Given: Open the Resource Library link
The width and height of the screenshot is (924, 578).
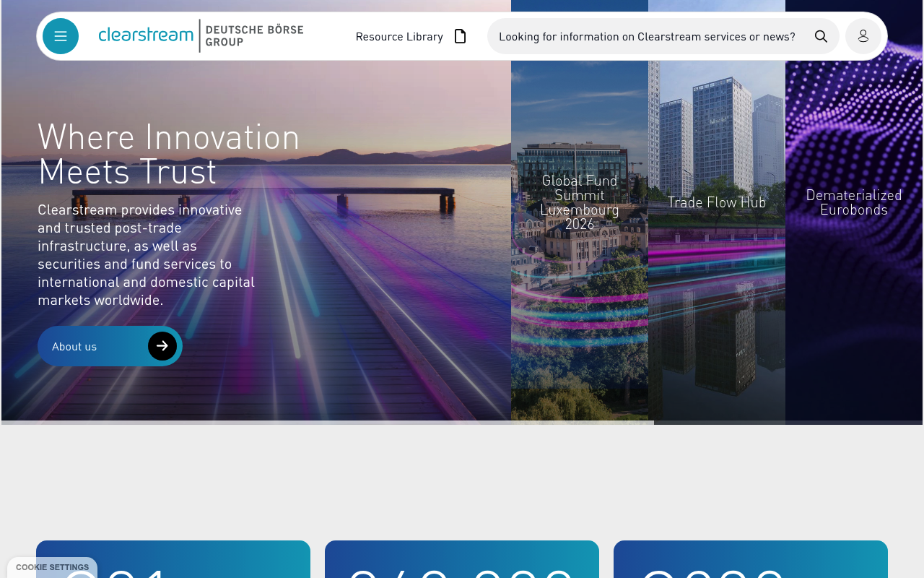Looking at the screenshot, I should point(399,36).
